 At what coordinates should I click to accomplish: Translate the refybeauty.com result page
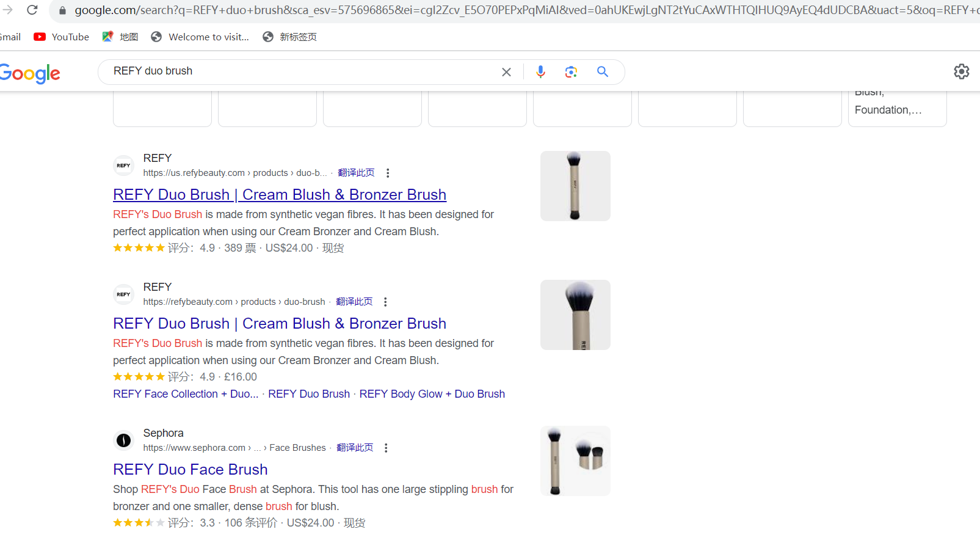(x=354, y=302)
